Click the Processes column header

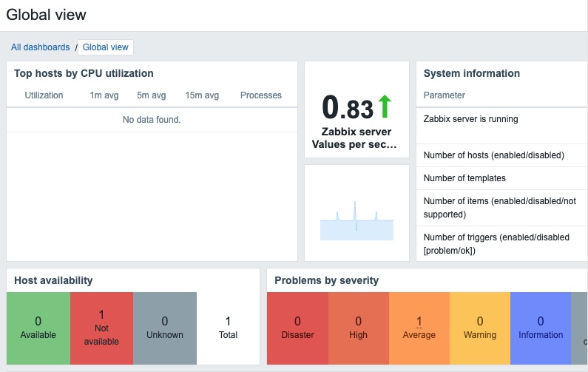(261, 95)
